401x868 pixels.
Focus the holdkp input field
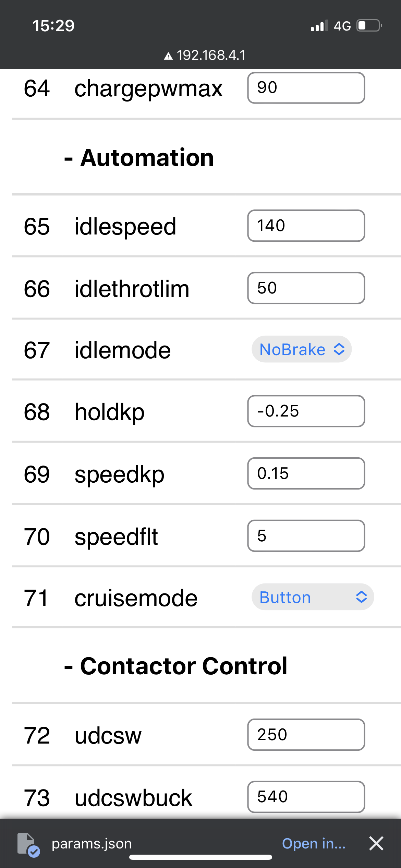(306, 411)
